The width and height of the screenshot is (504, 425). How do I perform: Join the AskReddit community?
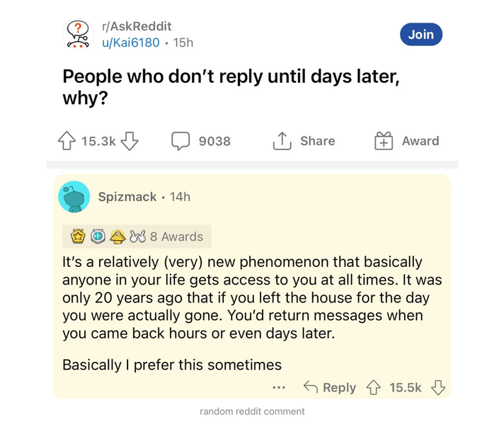pyautogui.click(x=421, y=34)
